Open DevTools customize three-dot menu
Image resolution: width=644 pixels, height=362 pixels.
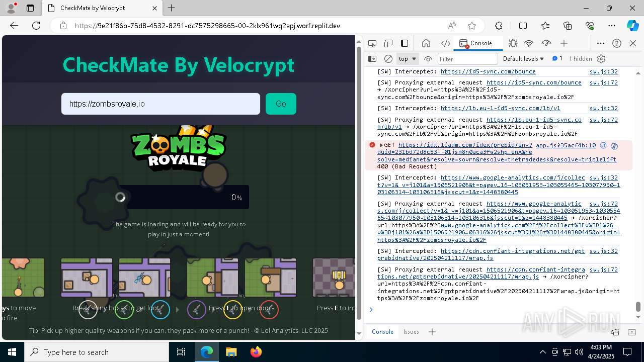(601, 43)
